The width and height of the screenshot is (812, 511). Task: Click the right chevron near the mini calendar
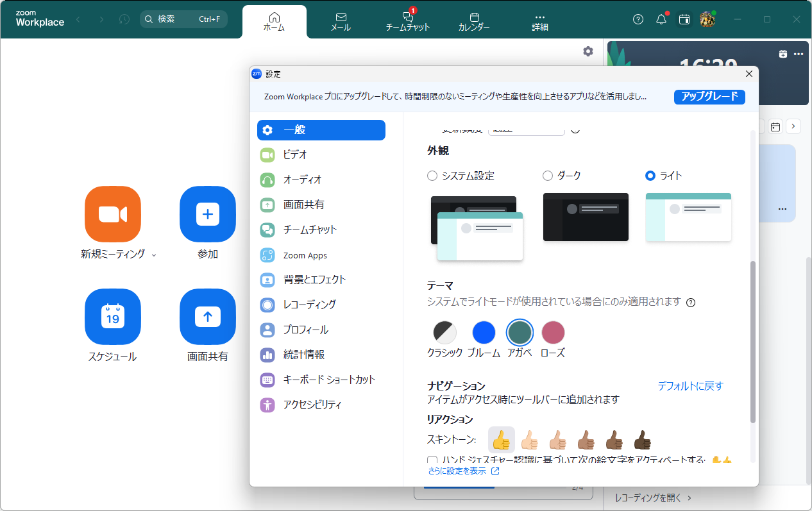(x=793, y=126)
